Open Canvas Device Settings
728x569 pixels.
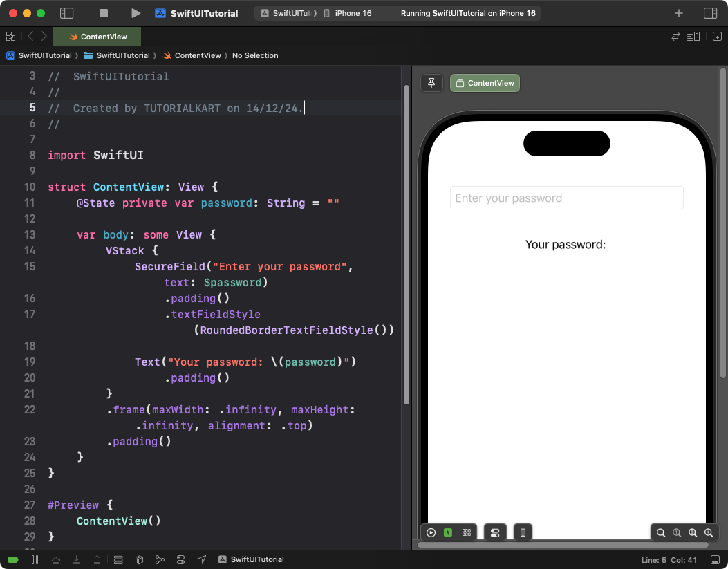(x=495, y=532)
